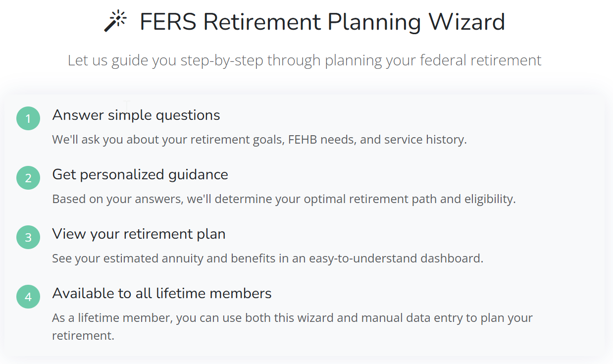This screenshot has height=364, width=613.
Task: Select the green step 3 circle
Action: coord(28,237)
